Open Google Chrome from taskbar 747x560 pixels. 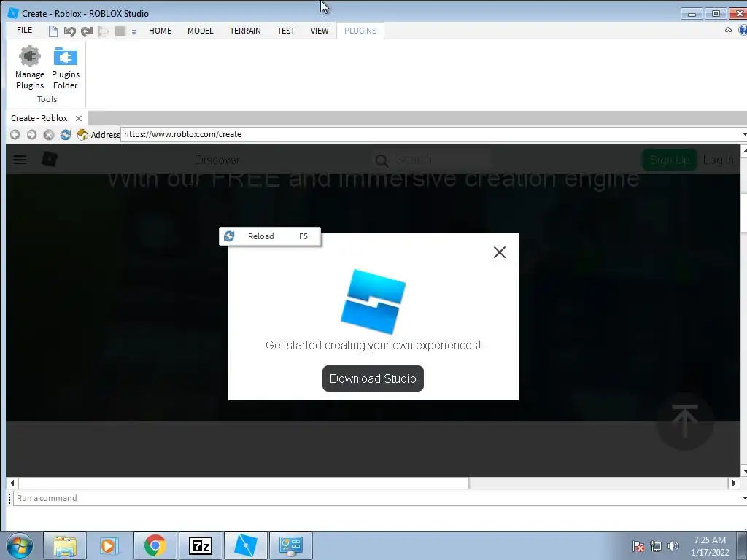tap(155, 545)
